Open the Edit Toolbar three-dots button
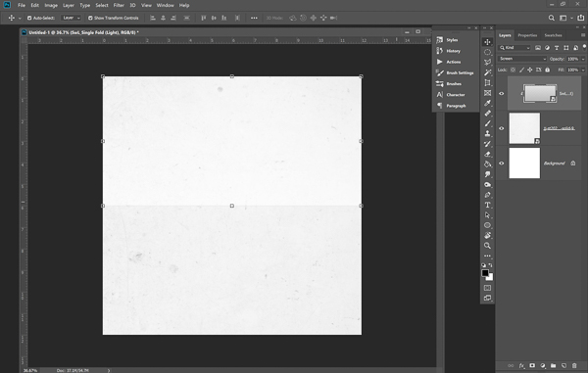The height and width of the screenshot is (373, 588). click(487, 256)
